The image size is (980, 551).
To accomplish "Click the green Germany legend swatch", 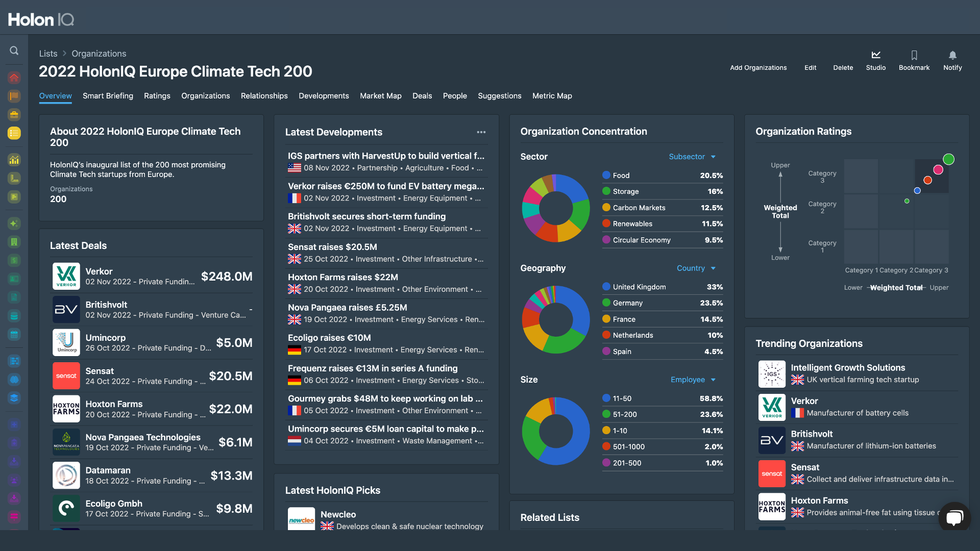I will pyautogui.click(x=606, y=303).
